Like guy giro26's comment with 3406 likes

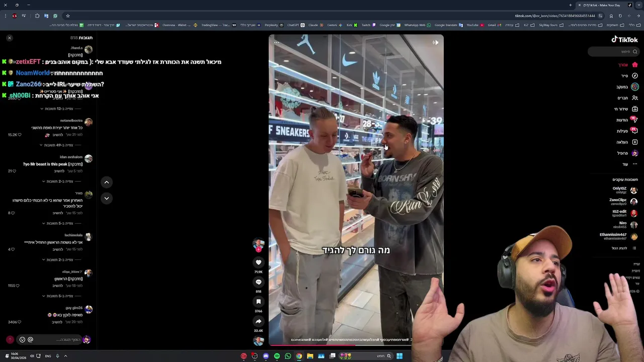pyautogui.click(x=19, y=322)
